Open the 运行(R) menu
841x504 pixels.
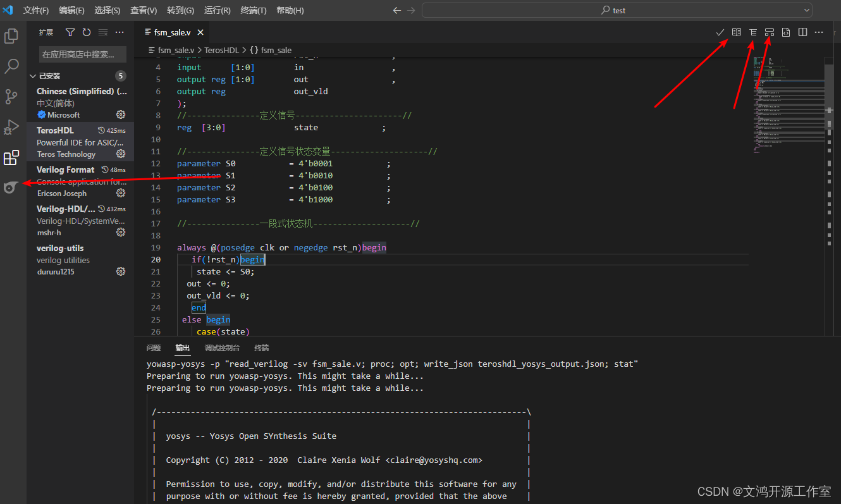218,10
